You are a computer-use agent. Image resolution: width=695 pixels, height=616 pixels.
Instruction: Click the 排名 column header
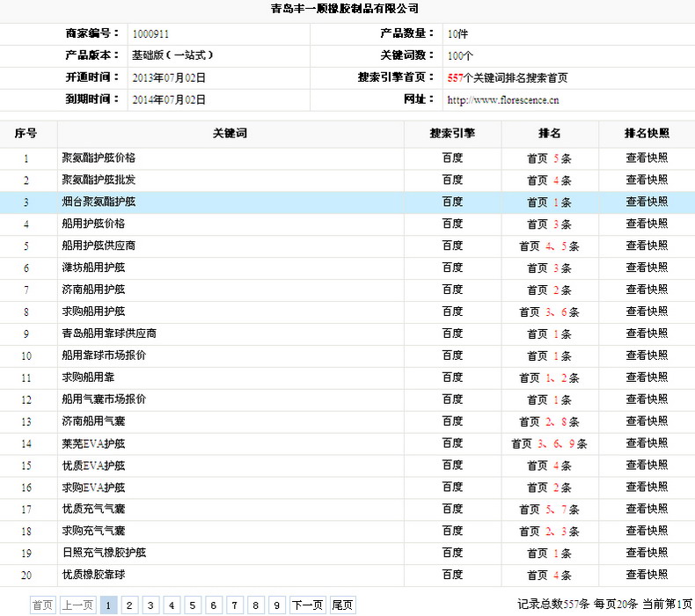[550, 134]
